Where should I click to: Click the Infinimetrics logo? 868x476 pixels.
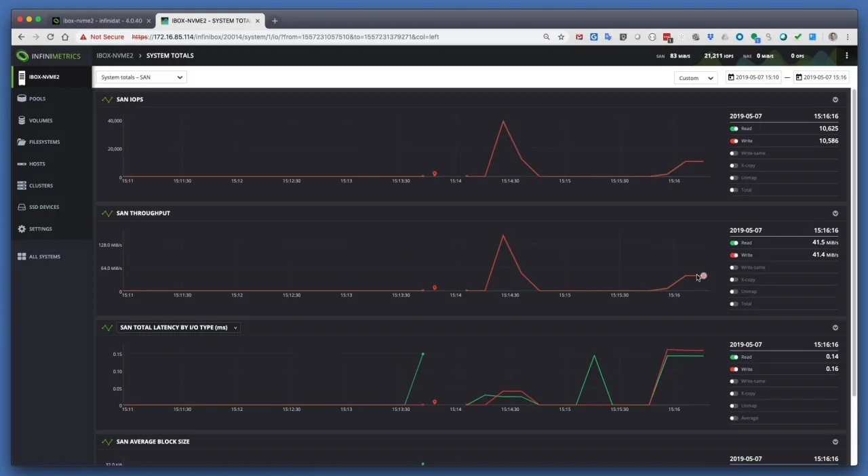tap(49, 56)
